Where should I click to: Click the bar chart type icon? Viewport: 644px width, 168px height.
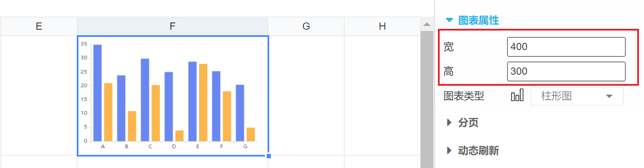coord(517,95)
